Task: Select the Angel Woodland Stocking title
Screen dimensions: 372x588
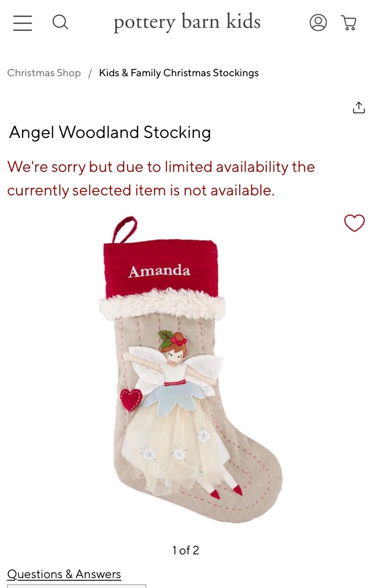Action: (110, 132)
